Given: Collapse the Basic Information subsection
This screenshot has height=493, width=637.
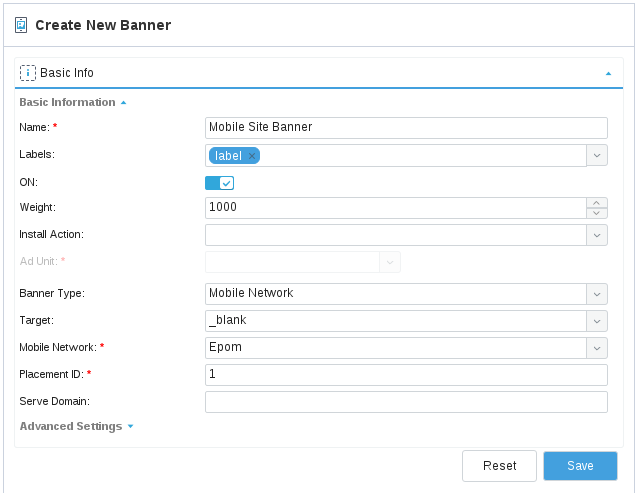Looking at the screenshot, I should (124, 103).
